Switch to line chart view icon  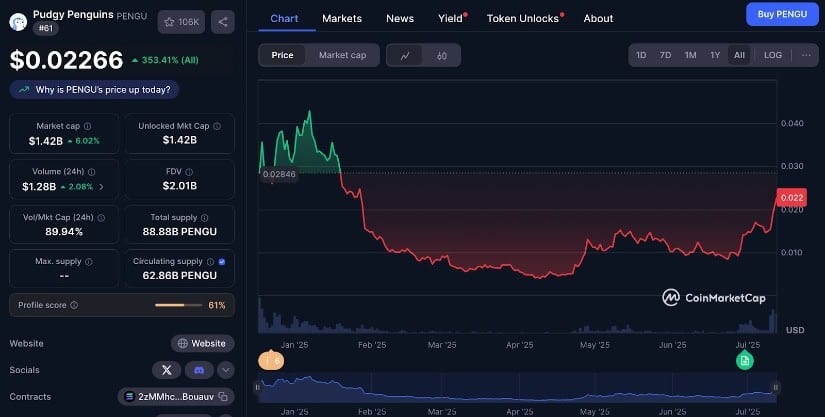pyautogui.click(x=405, y=56)
